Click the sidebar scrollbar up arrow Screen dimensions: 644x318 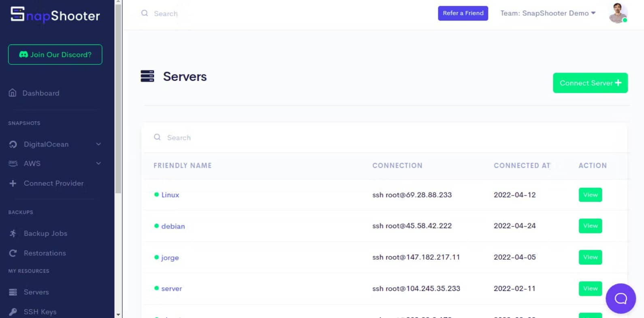click(x=118, y=2)
